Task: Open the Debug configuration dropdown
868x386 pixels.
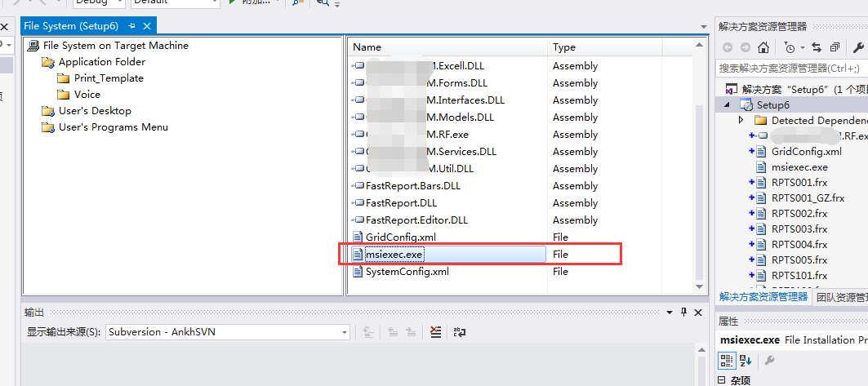Action: coord(99,2)
